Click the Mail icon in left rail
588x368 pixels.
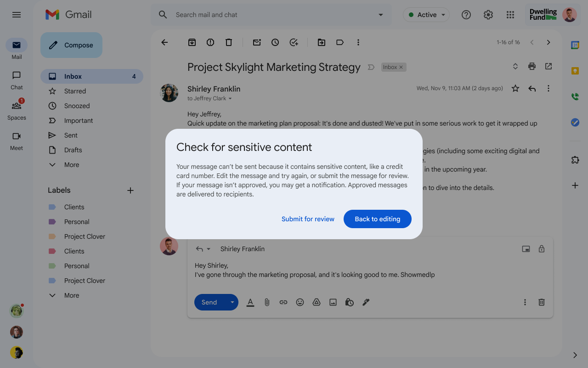click(x=17, y=45)
